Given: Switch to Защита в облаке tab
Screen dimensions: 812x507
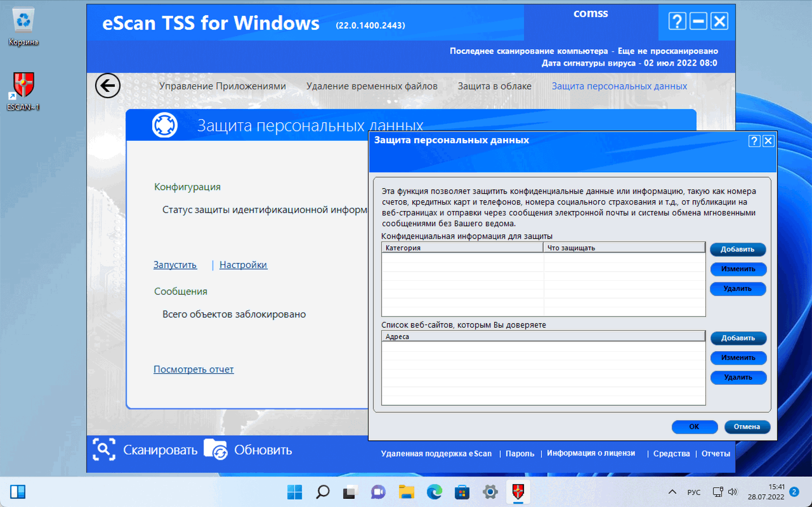Looking at the screenshot, I should pos(495,86).
